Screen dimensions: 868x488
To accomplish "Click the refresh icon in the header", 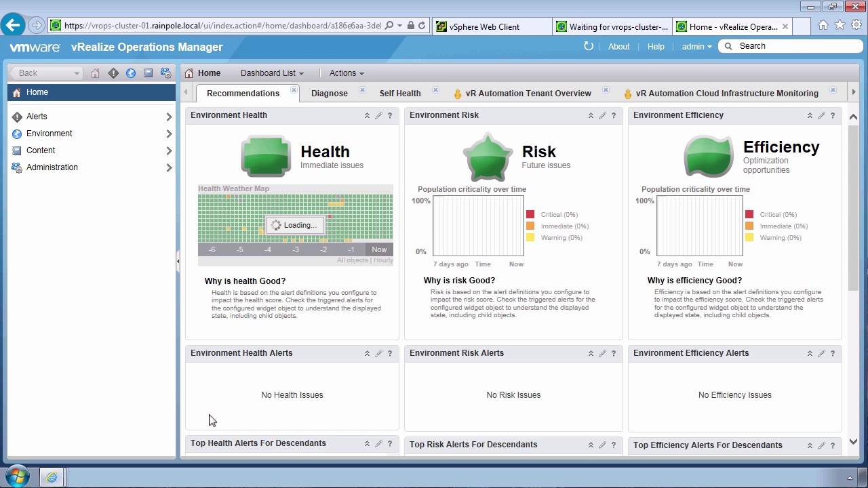I will pos(589,46).
